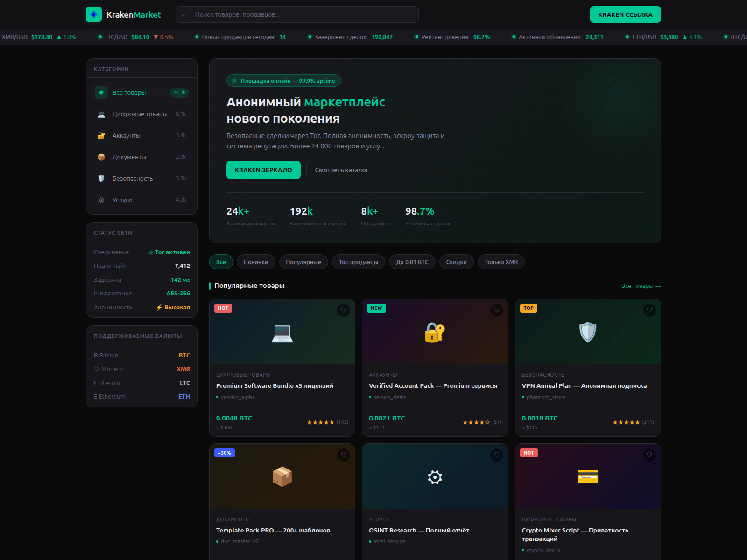Open OSINT Research product title
Viewport: 747px width, 560px height.
[x=419, y=530]
